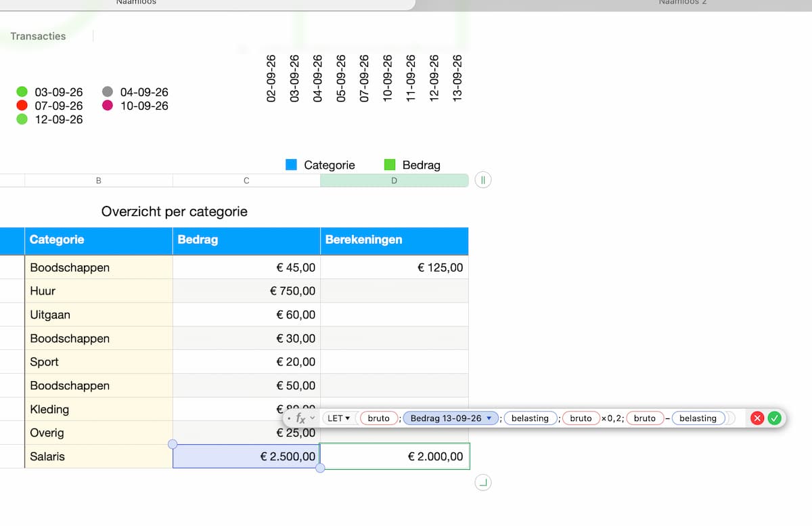Select the Huur category cell

[99, 291]
